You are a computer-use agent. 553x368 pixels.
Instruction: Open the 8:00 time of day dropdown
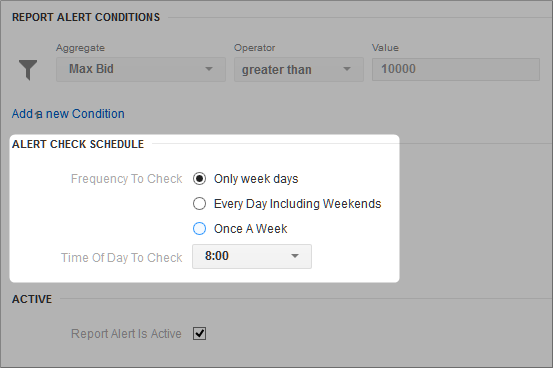(x=252, y=257)
